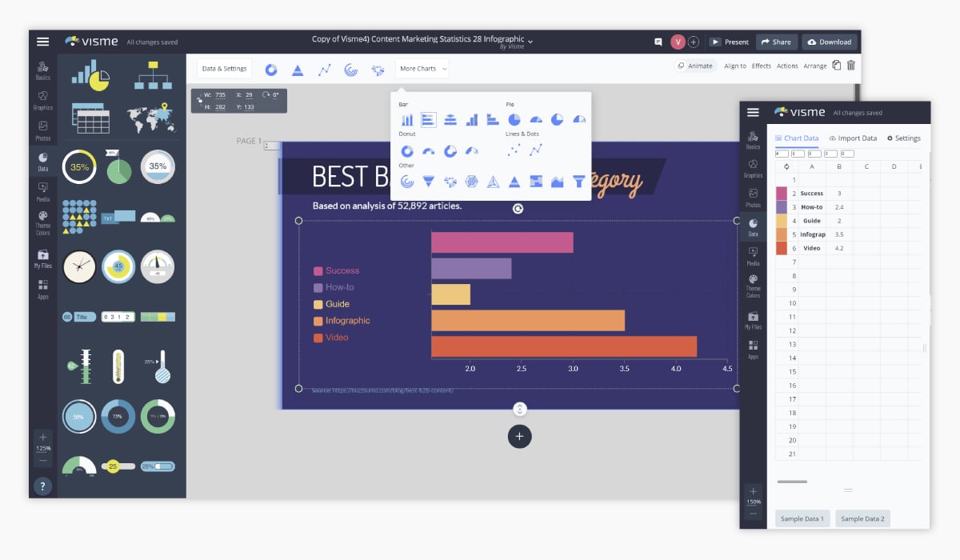
Task: Toggle the Animate option in toolbar
Action: pyautogui.click(x=694, y=66)
